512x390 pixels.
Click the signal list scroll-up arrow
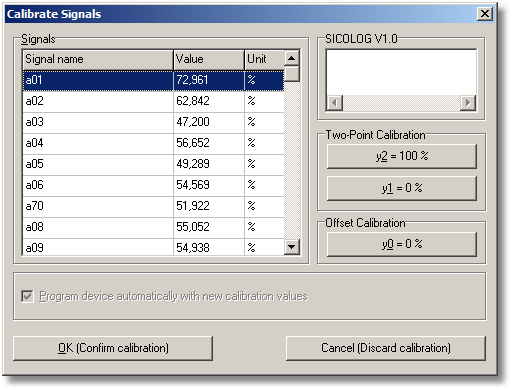292,58
